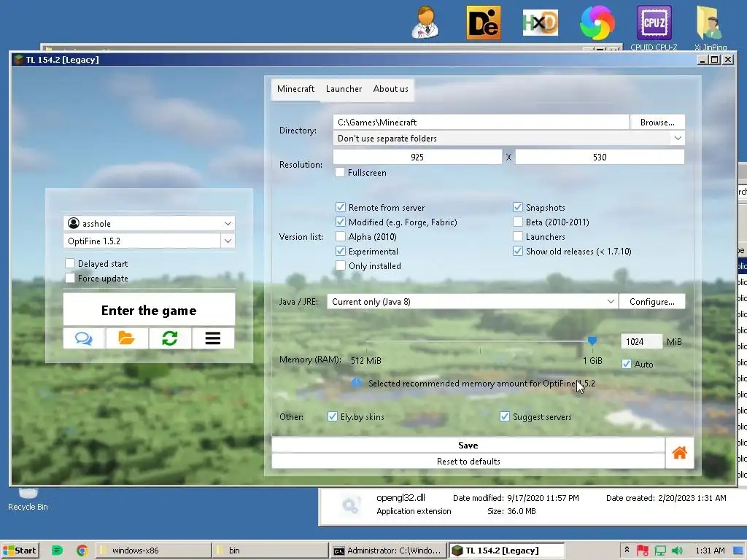Click the orange home icon
Screen dimensions: 747x560
[x=679, y=453]
